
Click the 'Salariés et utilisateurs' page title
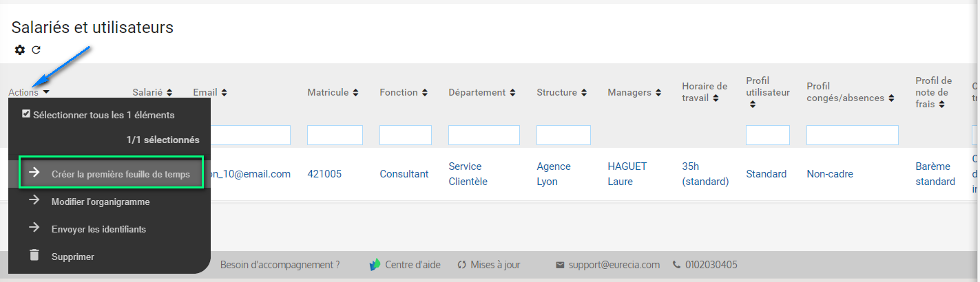coord(92,28)
